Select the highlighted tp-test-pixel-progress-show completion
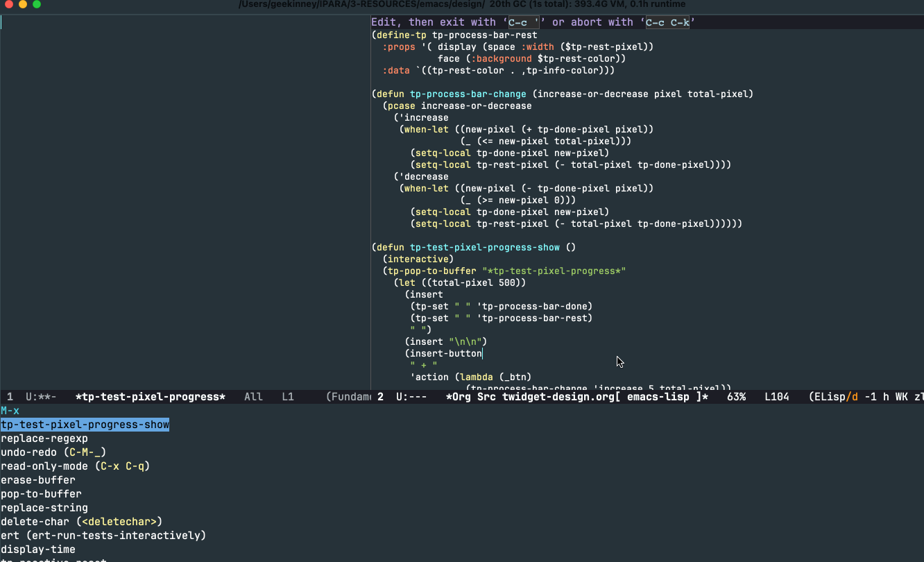Viewport: 924px width, 562px height. (85, 424)
